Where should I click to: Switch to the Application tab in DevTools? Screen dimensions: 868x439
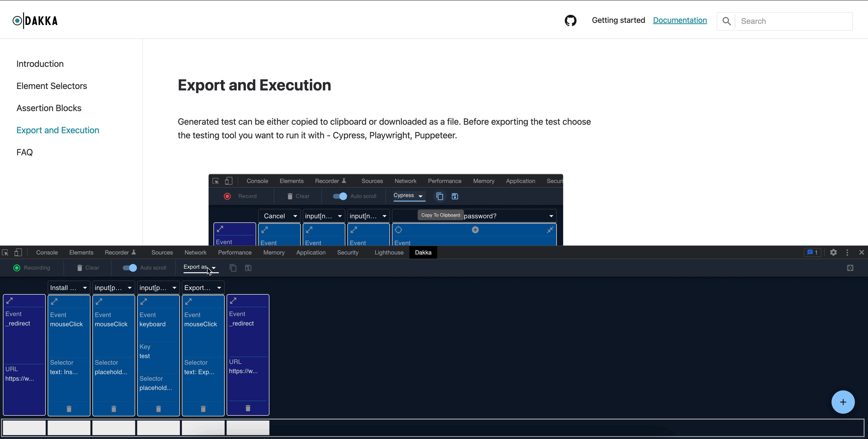pyautogui.click(x=311, y=252)
